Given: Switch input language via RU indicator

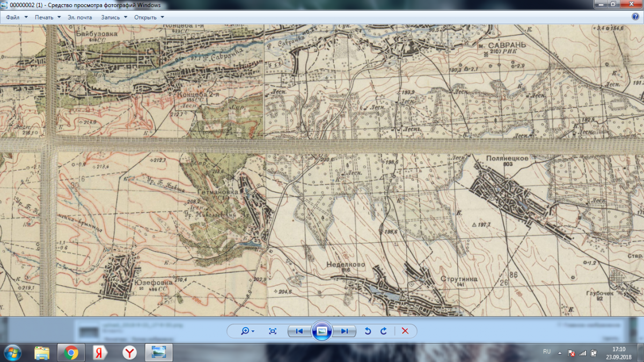Looking at the screenshot, I should pyautogui.click(x=547, y=352).
